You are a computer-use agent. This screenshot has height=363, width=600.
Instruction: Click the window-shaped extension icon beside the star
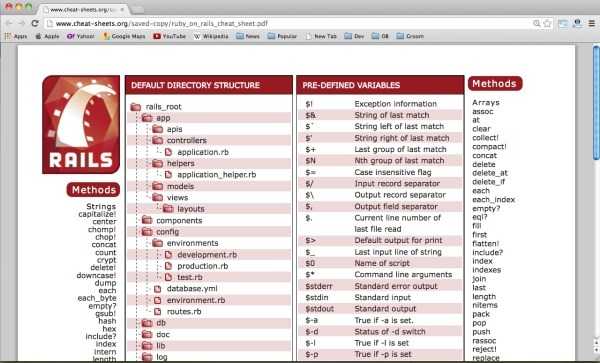pos(563,23)
